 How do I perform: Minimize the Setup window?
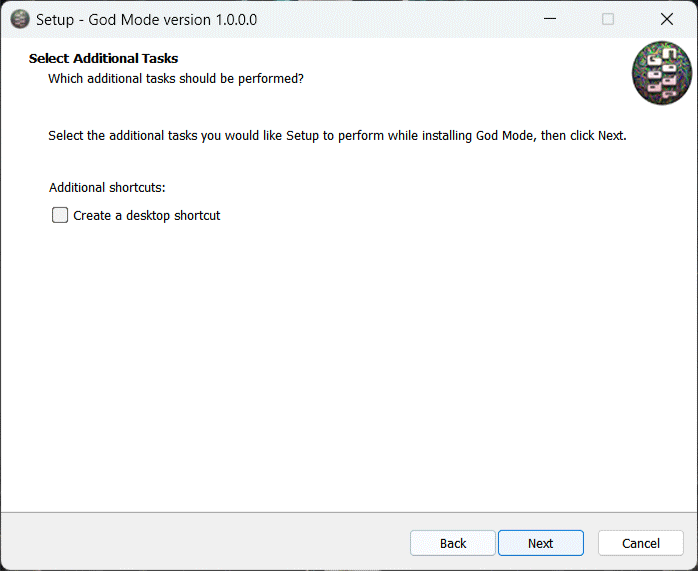[550, 19]
